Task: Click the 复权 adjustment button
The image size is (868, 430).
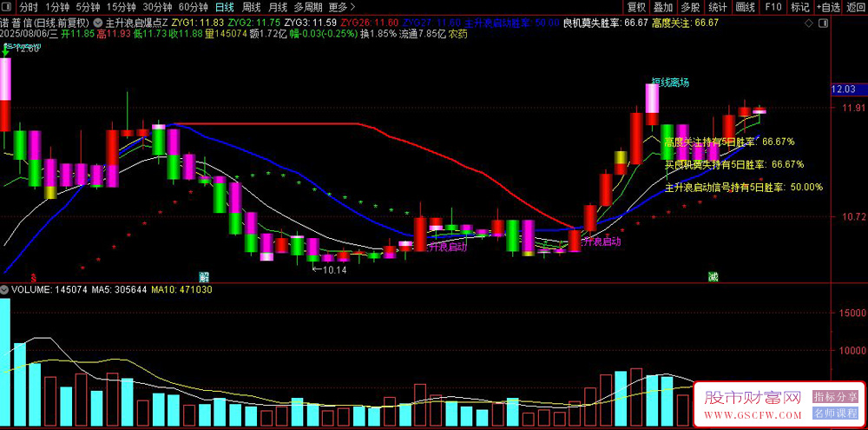Action: pyautogui.click(x=636, y=7)
